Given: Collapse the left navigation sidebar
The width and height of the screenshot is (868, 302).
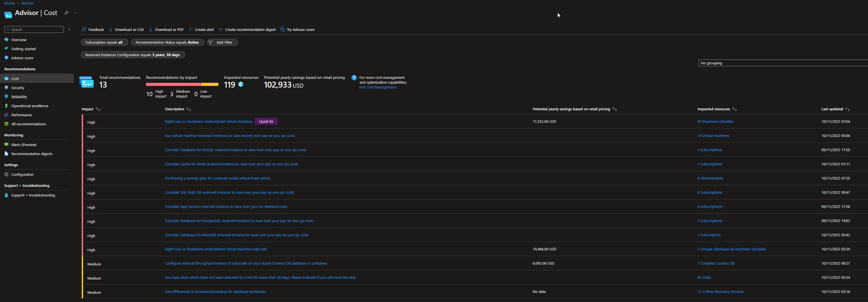Looking at the screenshot, I should point(69,29).
